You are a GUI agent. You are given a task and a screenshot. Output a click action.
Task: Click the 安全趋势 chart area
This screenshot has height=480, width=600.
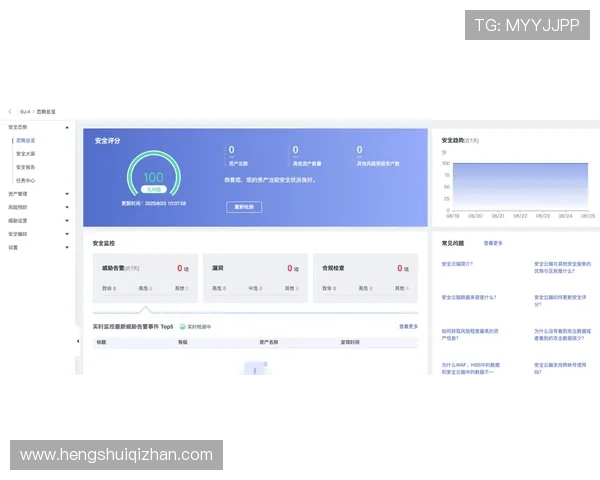click(520, 187)
